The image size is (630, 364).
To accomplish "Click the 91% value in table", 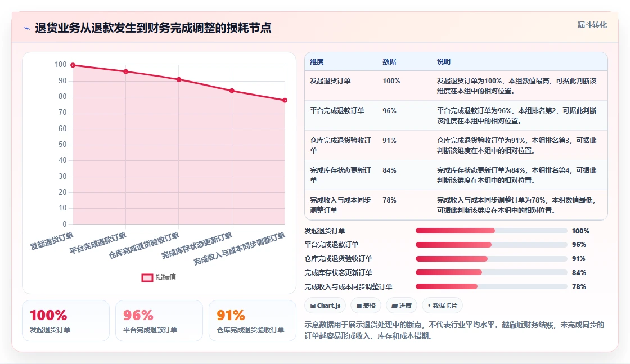I will point(389,140).
